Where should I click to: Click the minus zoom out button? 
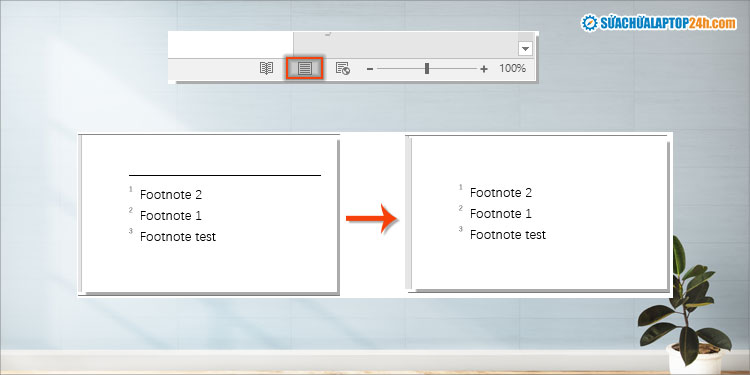[x=369, y=69]
